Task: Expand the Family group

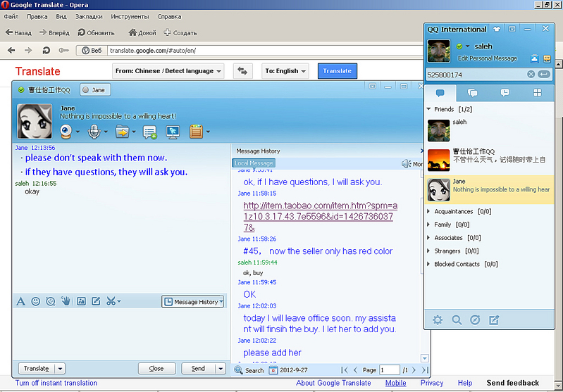Action: coord(428,225)
